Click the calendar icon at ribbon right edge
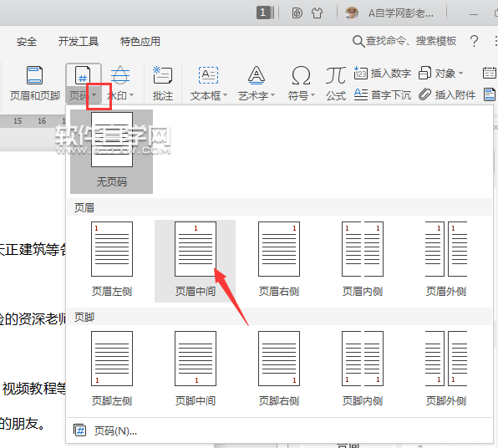Image resolution: width=498 pixels, height=448 pixels. 490,73
